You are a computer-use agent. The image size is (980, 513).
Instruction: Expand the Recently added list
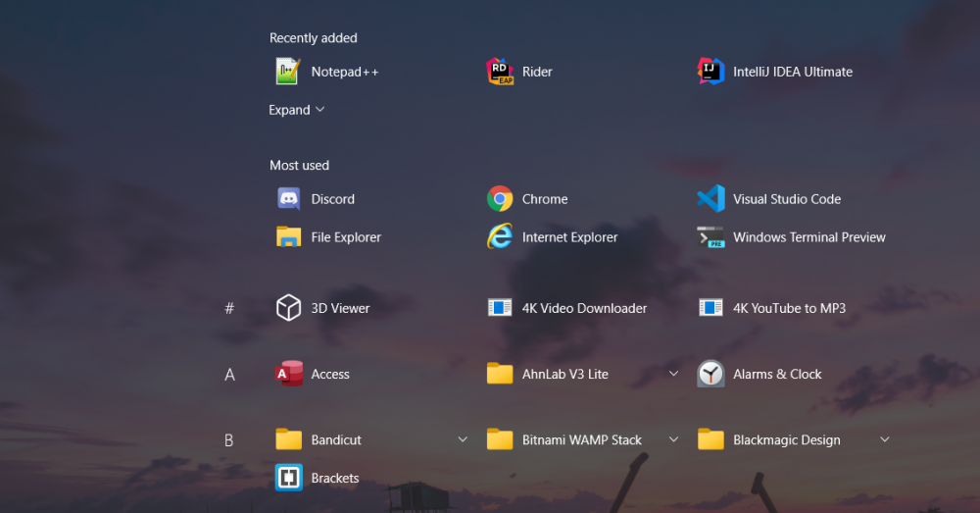pyautogui.click(x=297, y=110)
